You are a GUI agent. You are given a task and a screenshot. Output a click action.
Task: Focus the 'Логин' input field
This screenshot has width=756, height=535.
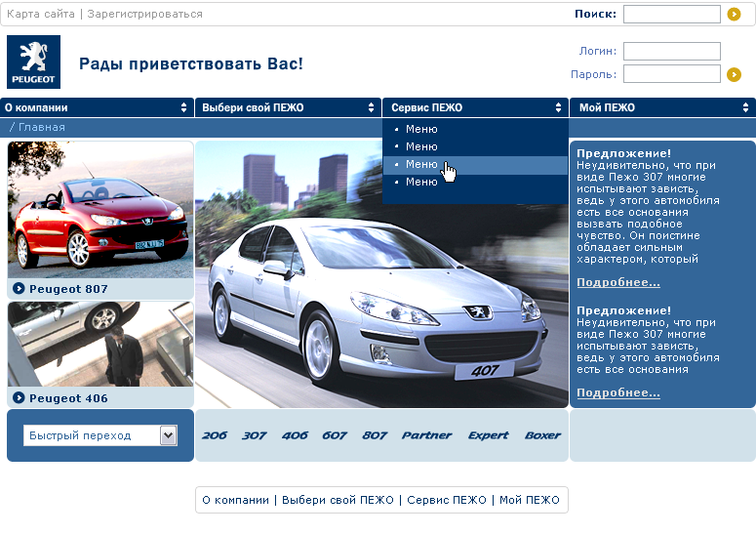(x=671, y=52)
